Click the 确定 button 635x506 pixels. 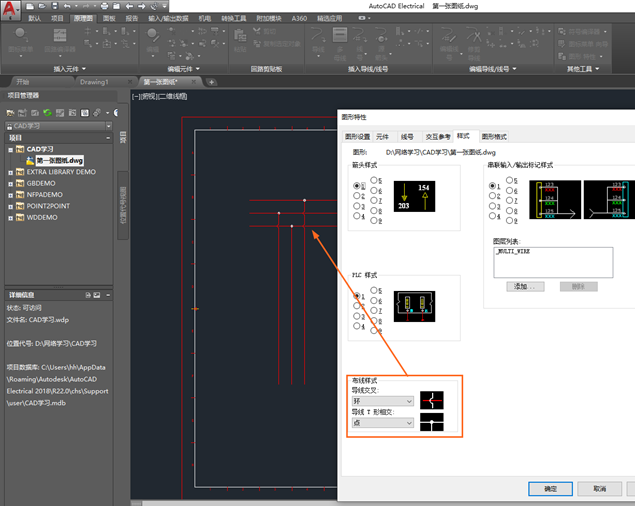coord(550,489)
